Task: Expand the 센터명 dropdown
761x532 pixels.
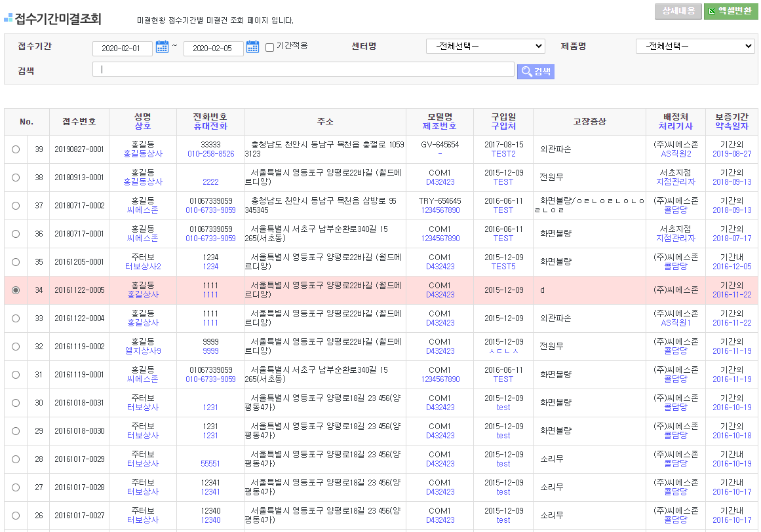Action: click(x=485, y=47)
